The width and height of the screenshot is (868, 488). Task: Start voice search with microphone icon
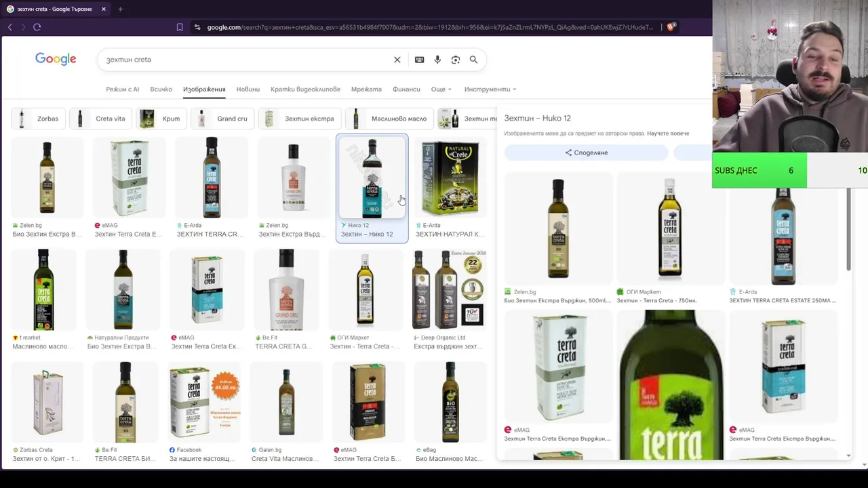click(437, 60)
